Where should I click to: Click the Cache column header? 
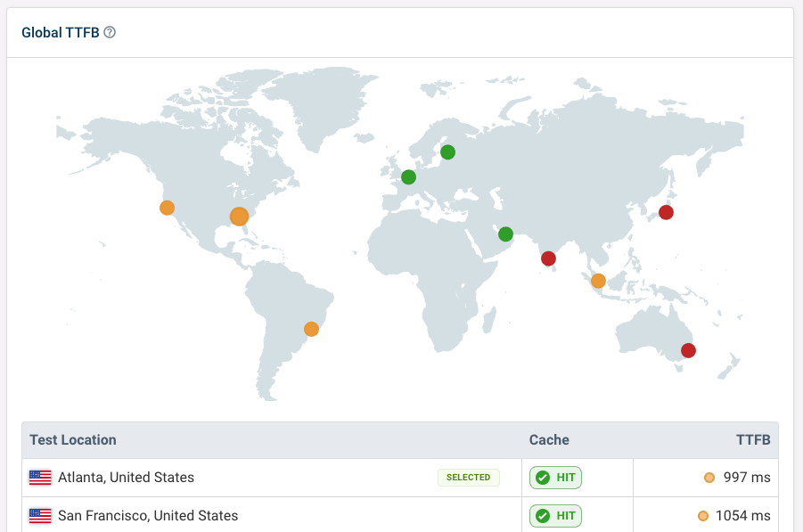549,440
